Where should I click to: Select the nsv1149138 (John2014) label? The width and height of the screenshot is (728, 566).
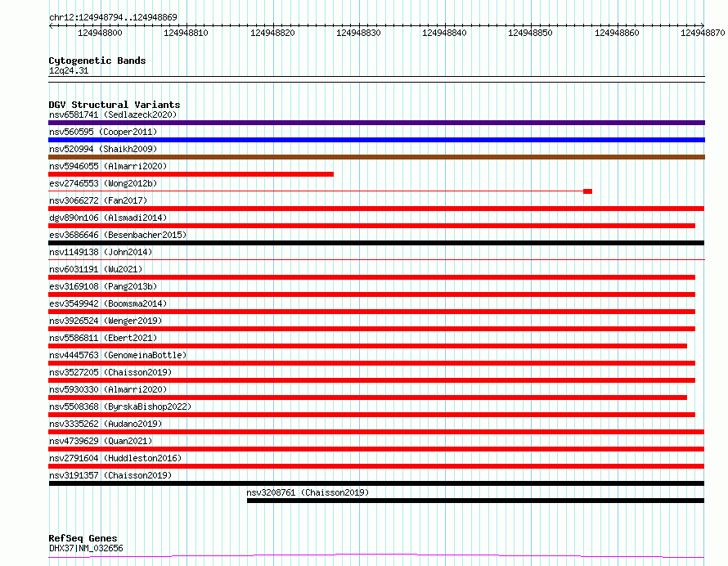click(101, 252)
